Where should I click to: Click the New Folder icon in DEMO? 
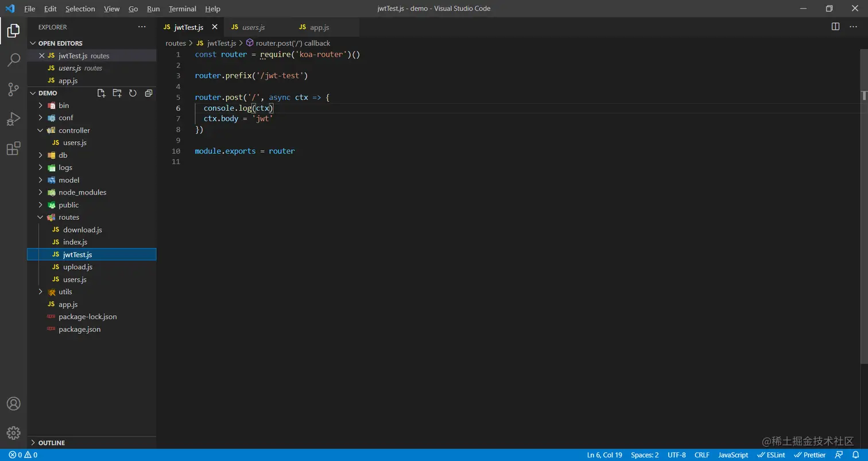117,93
